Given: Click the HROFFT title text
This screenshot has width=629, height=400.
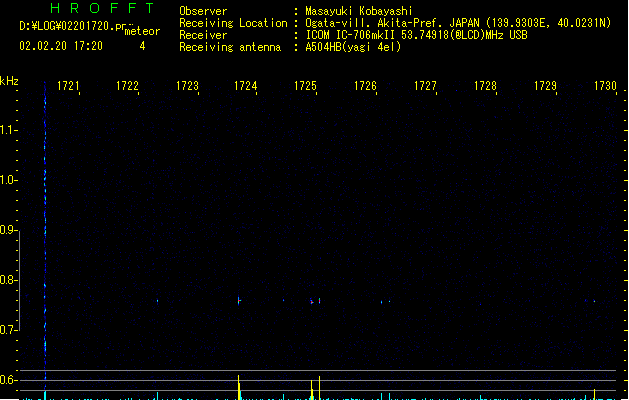Looking at the screenshot, I should tap(102, 8).
